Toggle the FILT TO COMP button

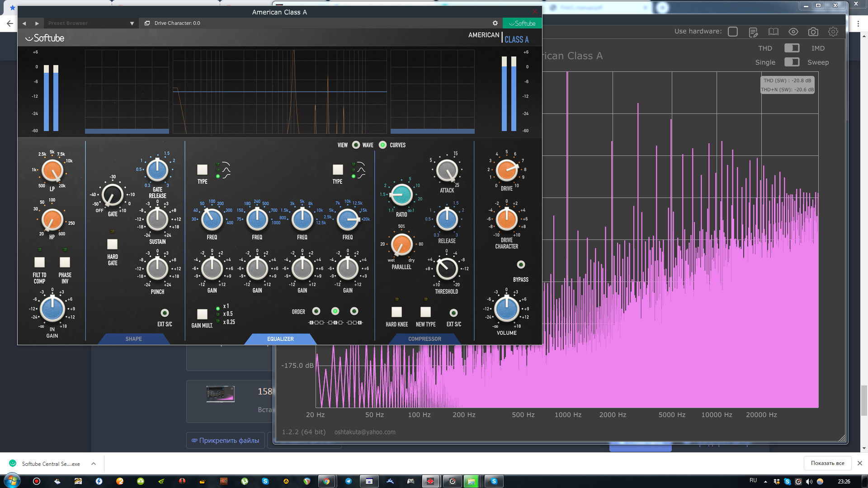(x=40, y=262)
